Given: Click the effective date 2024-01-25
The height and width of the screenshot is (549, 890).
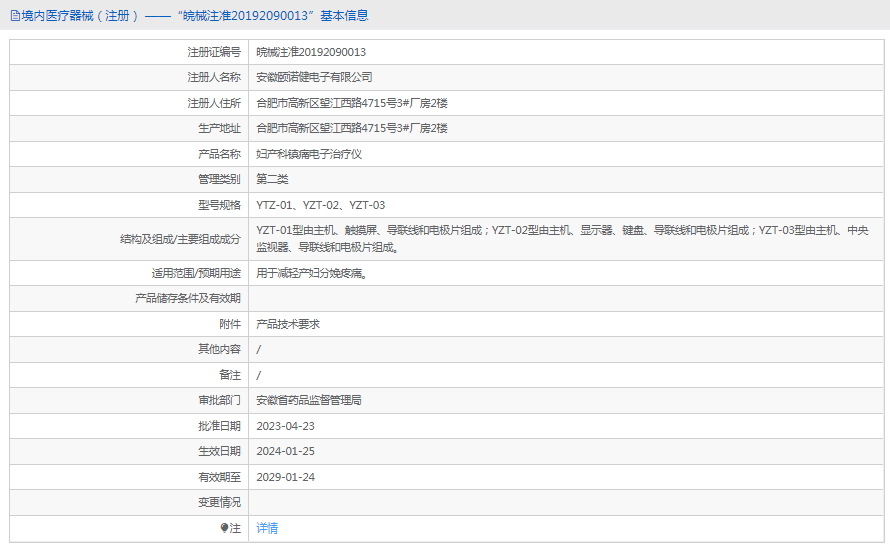Looking at the screenshot, I should [x=285, y=451].
